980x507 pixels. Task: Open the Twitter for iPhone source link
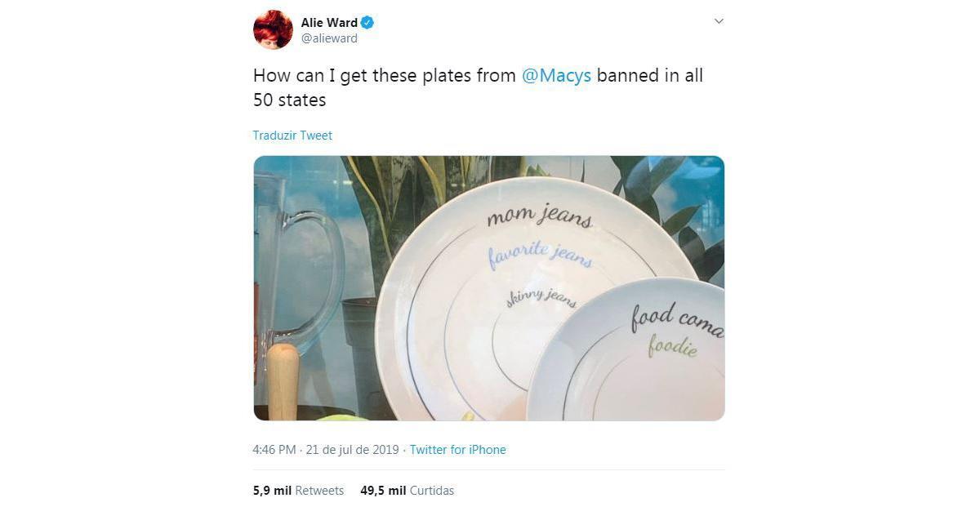tap(457, 450)
